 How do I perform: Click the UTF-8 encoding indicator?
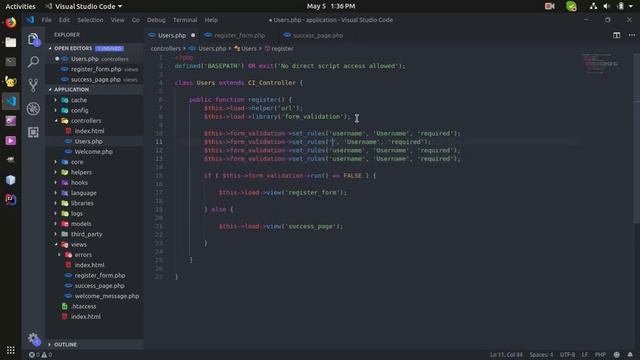pyautogui.click(x=567, y=355)
